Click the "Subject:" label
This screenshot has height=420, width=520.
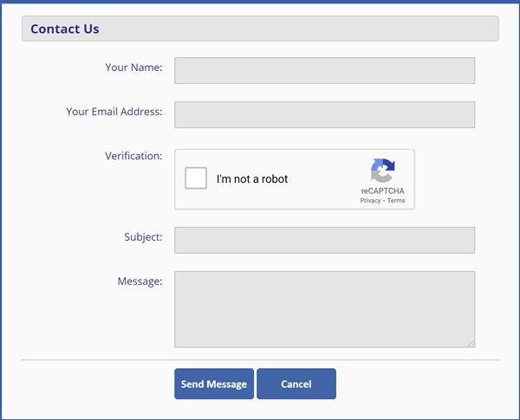[x=143, y=236]
